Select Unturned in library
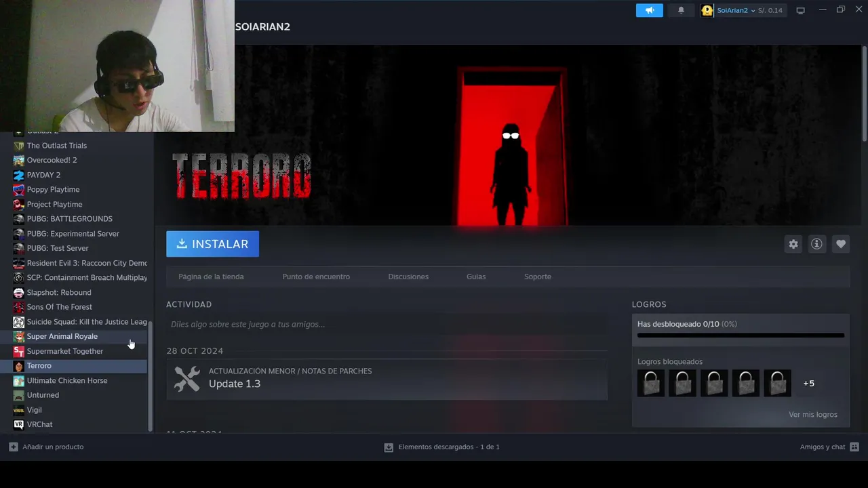This screenshot has height=488, width=868. pyautogui.click(x=80, y=395)
